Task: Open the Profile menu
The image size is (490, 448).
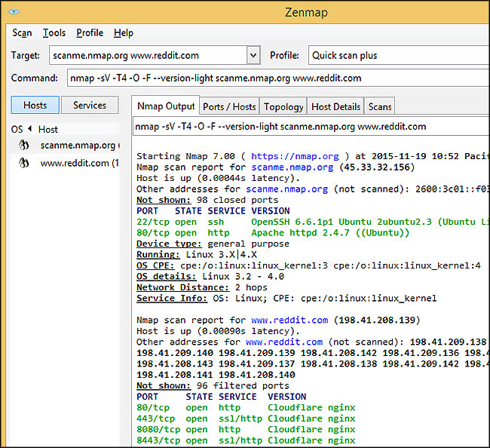Action: (90, 33)
